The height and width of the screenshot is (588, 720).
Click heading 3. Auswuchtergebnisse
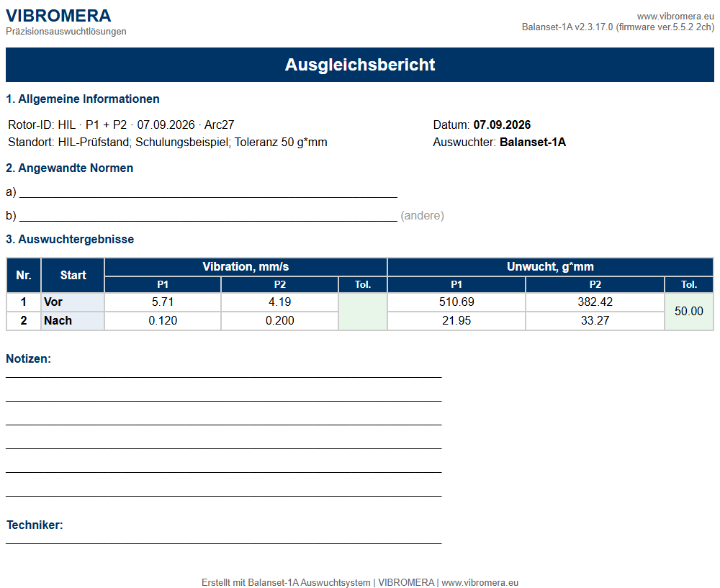pos(70,239)
